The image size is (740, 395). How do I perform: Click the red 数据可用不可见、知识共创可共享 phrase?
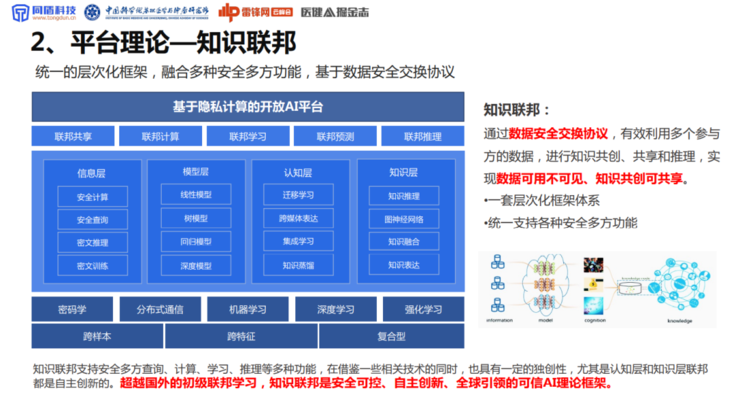click(589, 178)
